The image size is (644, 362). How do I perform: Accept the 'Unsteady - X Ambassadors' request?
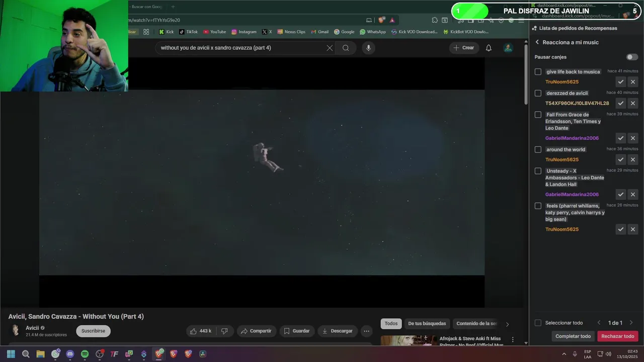pyautogui.click(x=621, y=195)
